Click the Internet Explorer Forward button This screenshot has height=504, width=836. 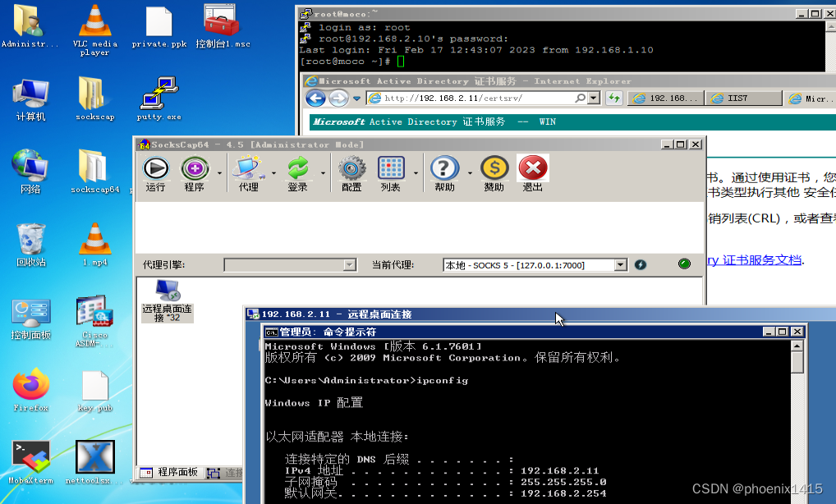click(x=338, y=98)
